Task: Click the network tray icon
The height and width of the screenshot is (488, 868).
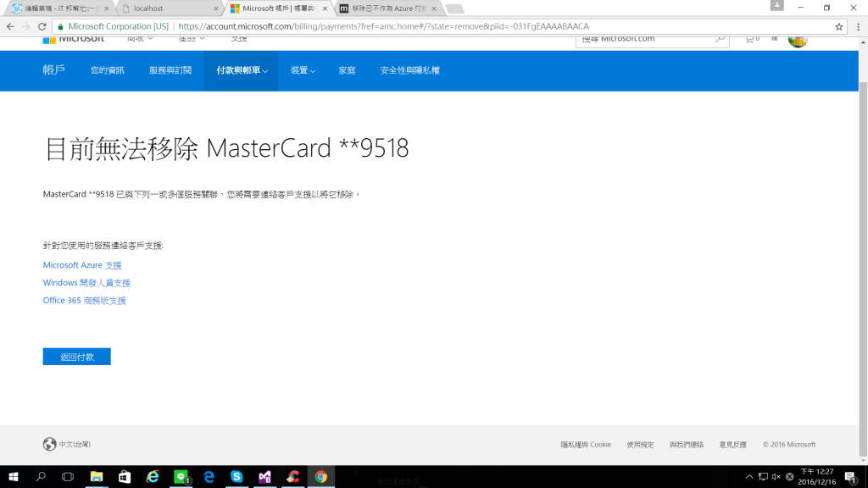Action: tap(763, 476)
